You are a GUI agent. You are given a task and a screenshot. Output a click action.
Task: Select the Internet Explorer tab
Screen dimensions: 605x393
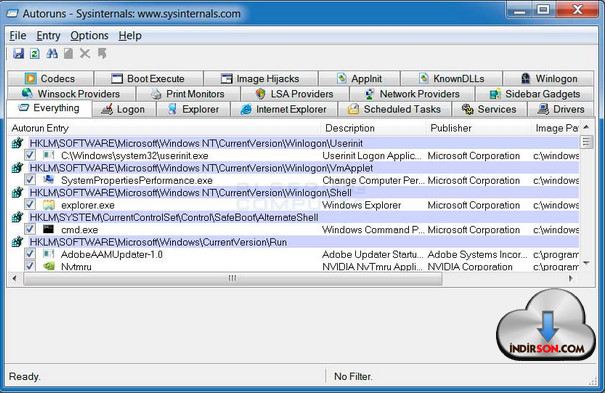click(284, 109)
